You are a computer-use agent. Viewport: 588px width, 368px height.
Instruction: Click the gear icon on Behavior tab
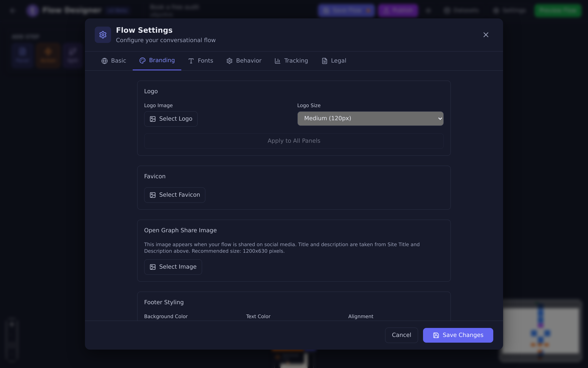tap(229, 61)
